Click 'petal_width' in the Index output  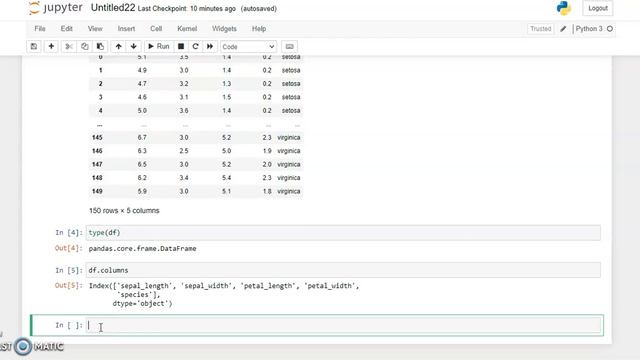click(x=330, y=286)
